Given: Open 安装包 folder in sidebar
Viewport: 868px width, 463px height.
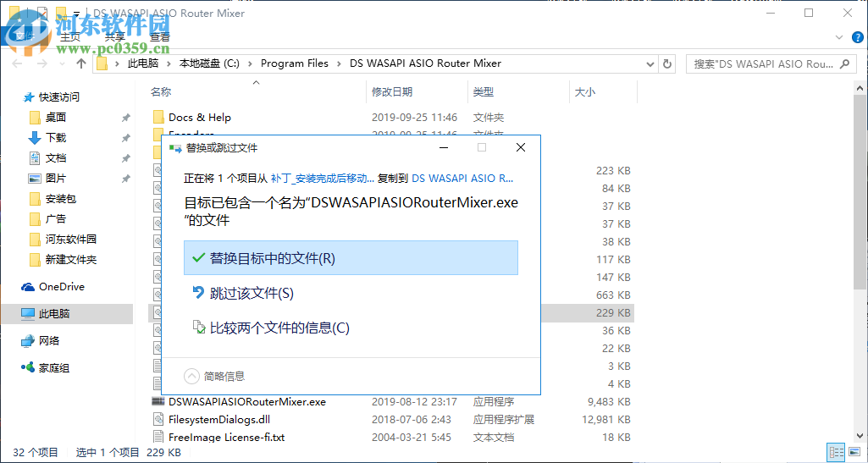Looking at the screenshot, I should point(61,199).
